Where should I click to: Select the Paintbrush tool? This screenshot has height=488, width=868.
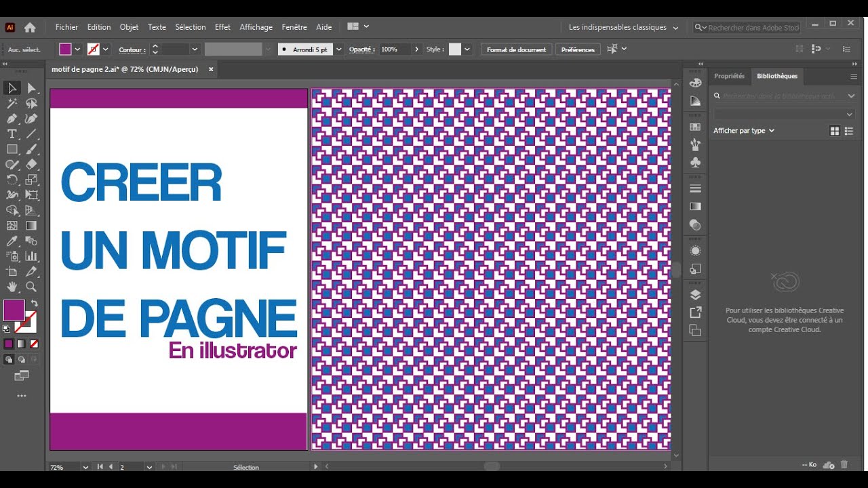click(x=31, y=149)
